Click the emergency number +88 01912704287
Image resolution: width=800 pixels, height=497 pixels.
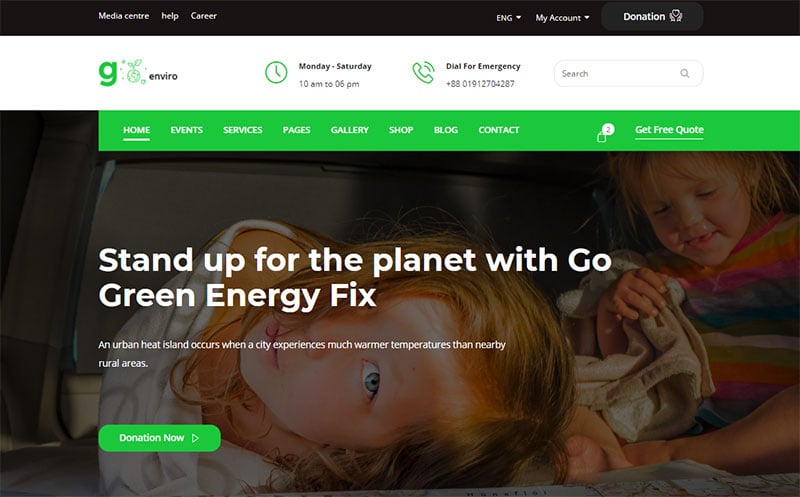(x=480, y=84)
